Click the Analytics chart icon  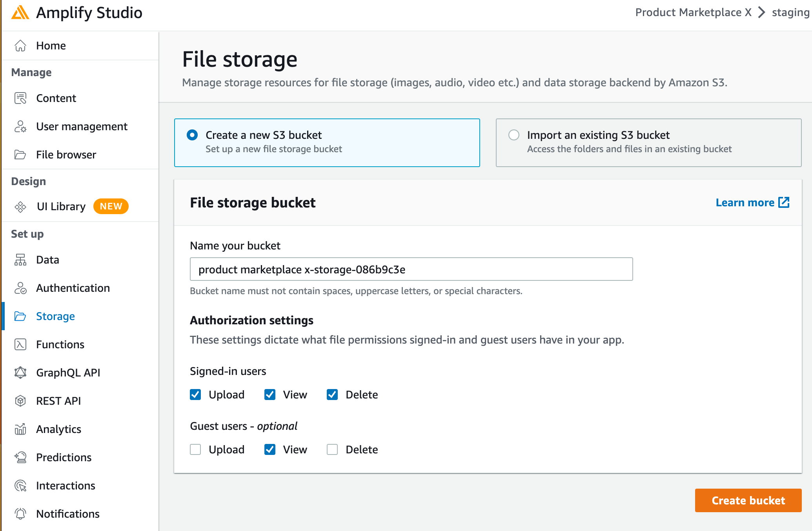click(20, 429)
